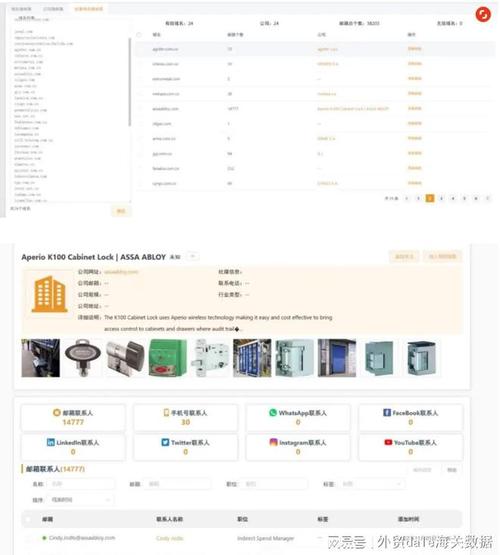This screenshot has width=500, height=555.
Task: Click the first orange button right of company title
Action: [x=404, y=256]
